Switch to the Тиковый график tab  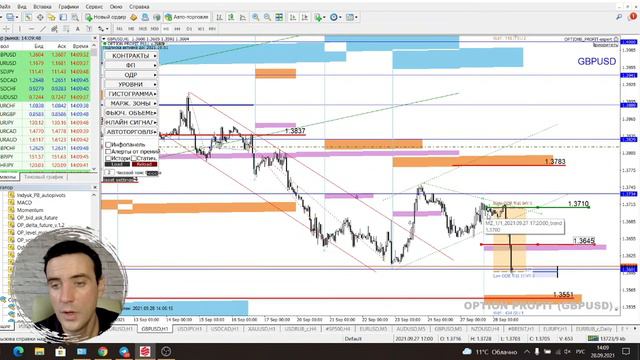[x=44, y=177]
